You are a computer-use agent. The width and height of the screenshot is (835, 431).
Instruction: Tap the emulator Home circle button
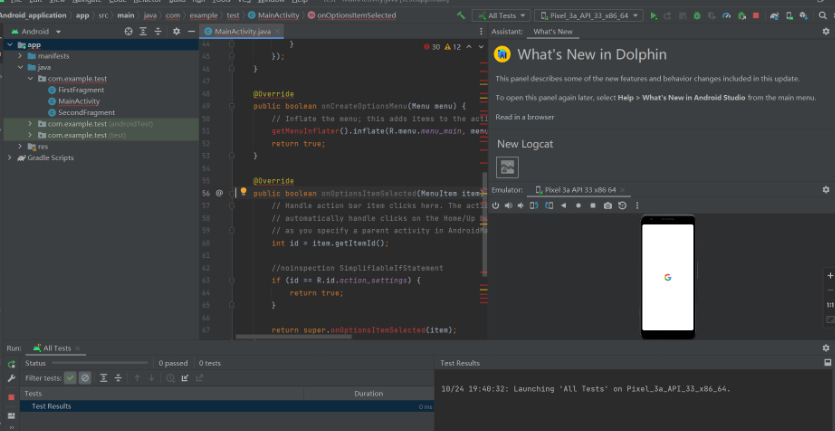578,206
